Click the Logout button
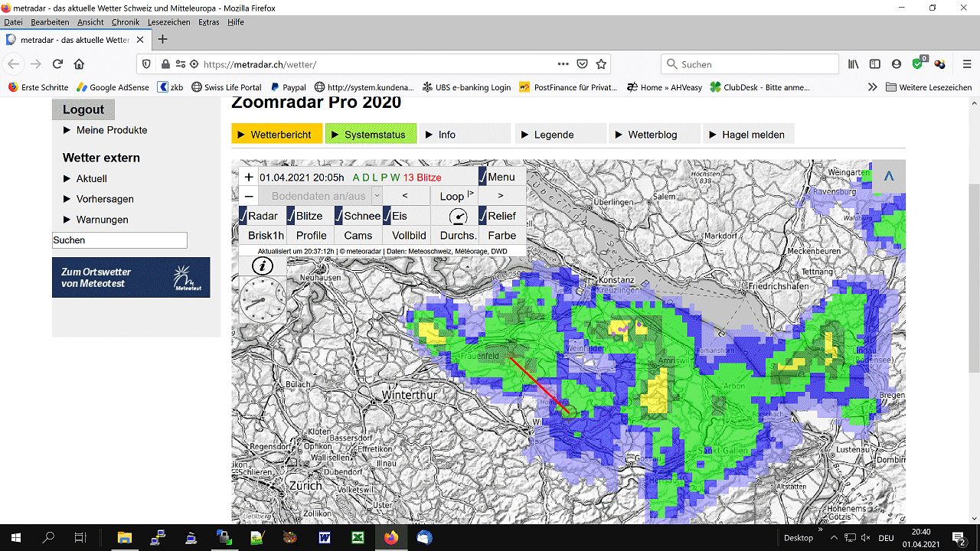Screen dimensions: 980x551 point(83,109)
